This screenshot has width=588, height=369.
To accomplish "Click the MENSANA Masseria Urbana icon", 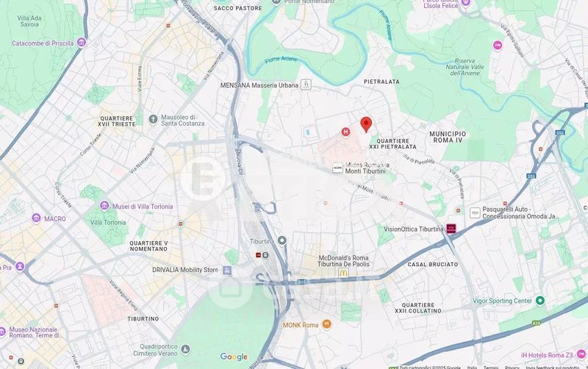I will pyautogui.click(x=306, y=85).
